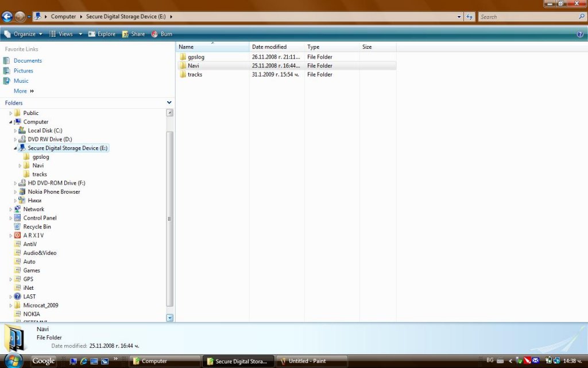588x368 pixels.
Task: Expand the GPS tree node
Action: (11, 279)
